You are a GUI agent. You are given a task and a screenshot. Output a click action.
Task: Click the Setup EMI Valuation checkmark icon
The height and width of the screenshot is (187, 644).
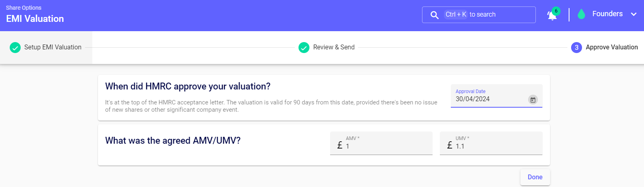tap(15, 48)
